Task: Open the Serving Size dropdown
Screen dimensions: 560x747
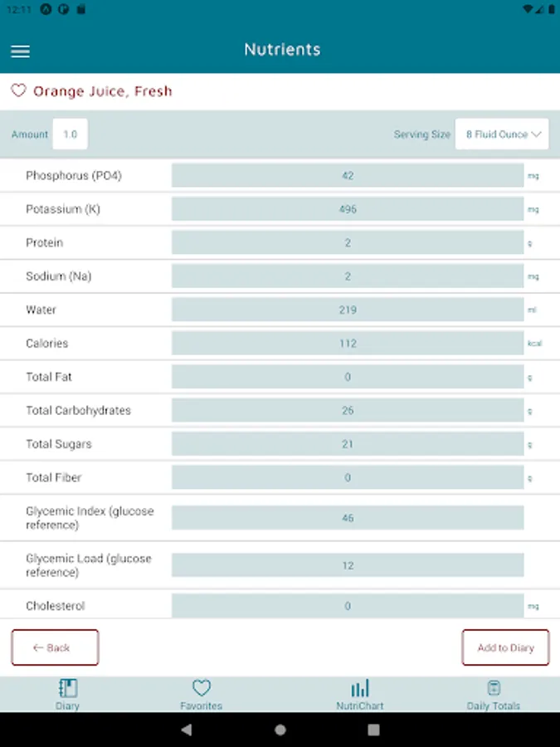Action: click(x=502, y=134)
